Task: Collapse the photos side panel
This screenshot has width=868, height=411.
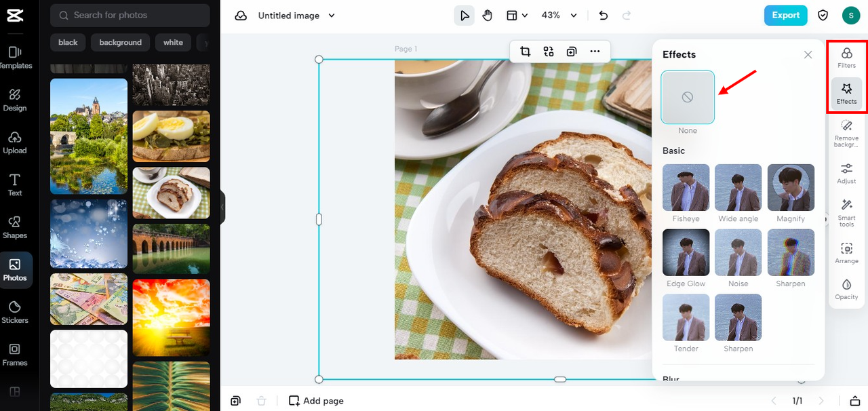Action: click(222, 208)
